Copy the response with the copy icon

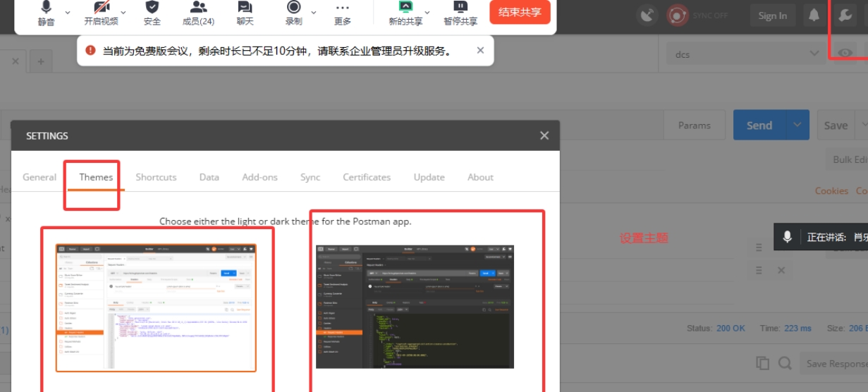click(x=762, y=363)
